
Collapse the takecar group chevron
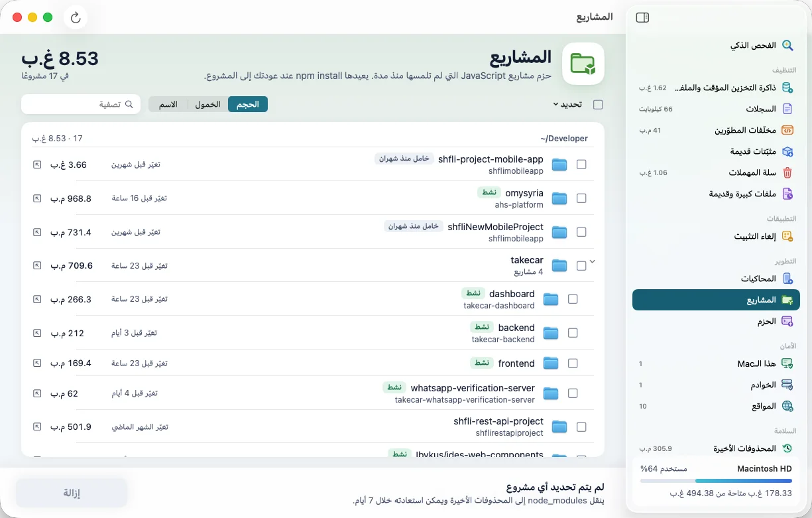[x=593, y=261]
